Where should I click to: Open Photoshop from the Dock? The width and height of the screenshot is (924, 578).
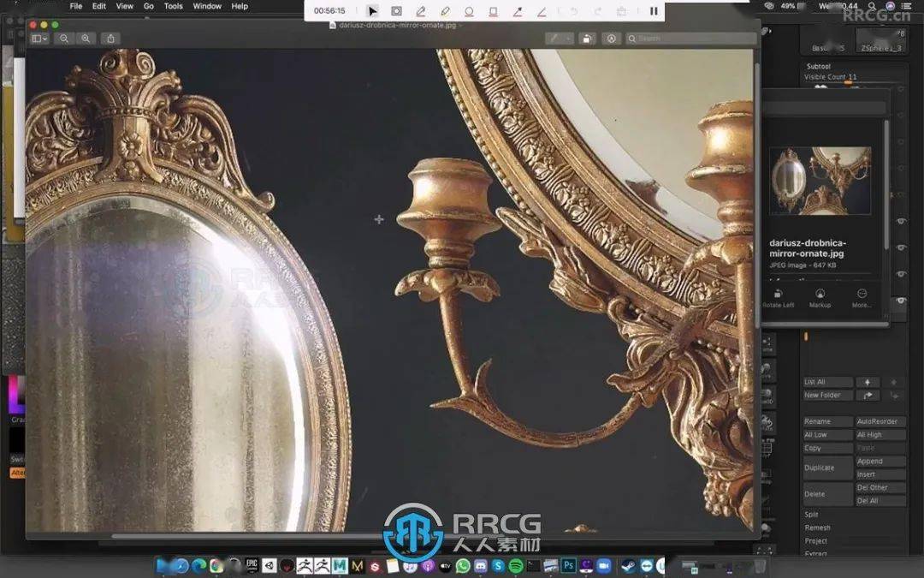(x=568, y=566)
